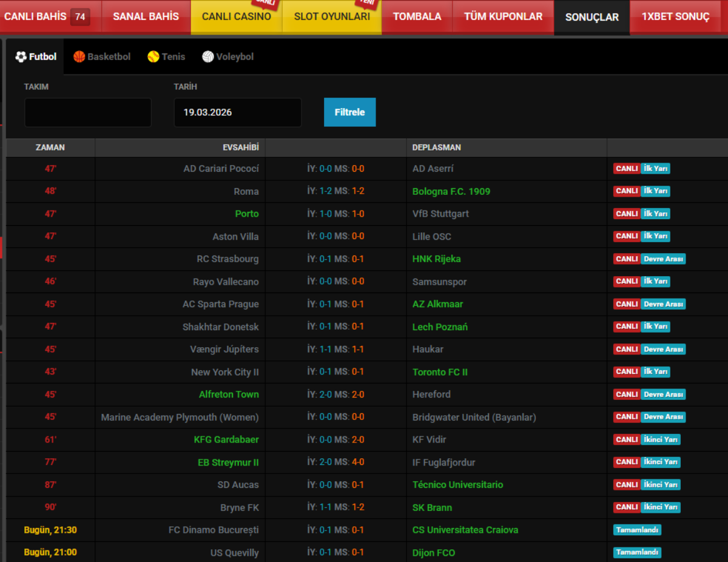Image resolution: width=728 pixels, height=562 pixels.
Task: Switch to the Basketbol results tab
Action: 102,56
